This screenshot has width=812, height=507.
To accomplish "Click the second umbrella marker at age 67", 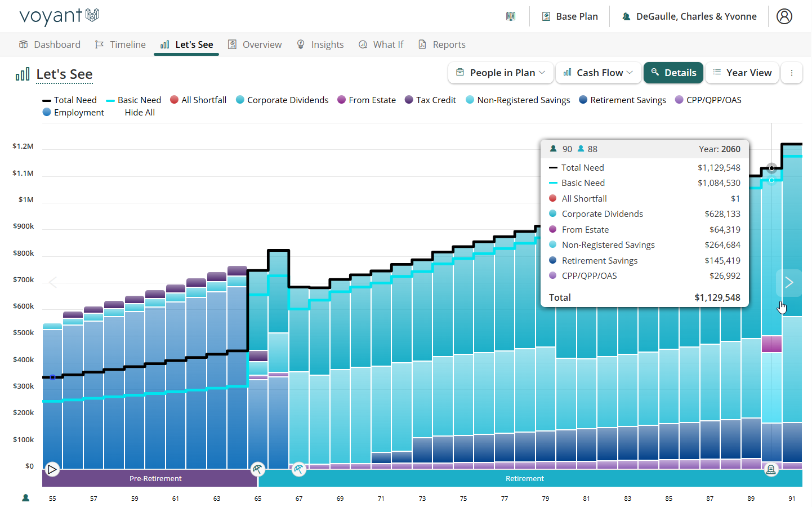I will pos(299,469).
